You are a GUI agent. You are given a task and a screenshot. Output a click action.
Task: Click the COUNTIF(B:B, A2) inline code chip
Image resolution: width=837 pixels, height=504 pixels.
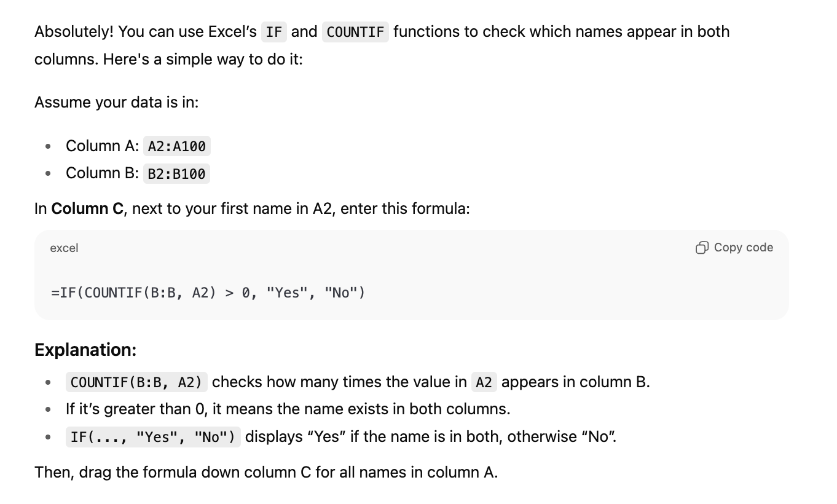point(136,382)
